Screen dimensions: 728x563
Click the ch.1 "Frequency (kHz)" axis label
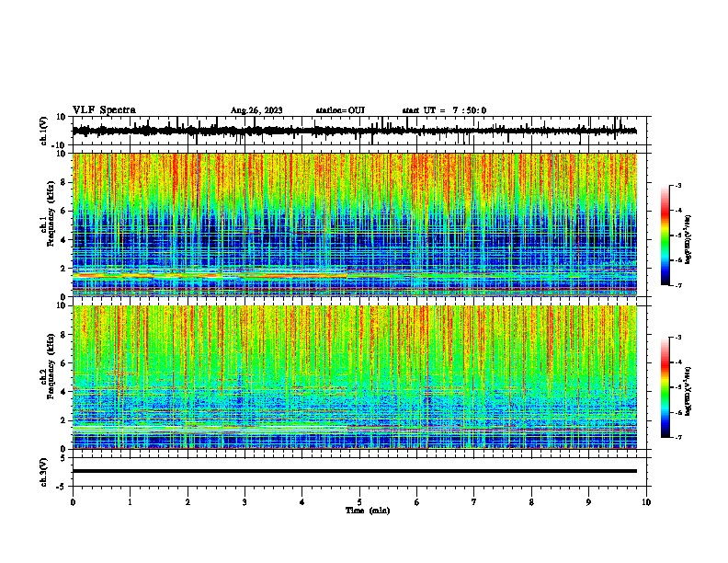pyautogui.click(x=51, y=214)
